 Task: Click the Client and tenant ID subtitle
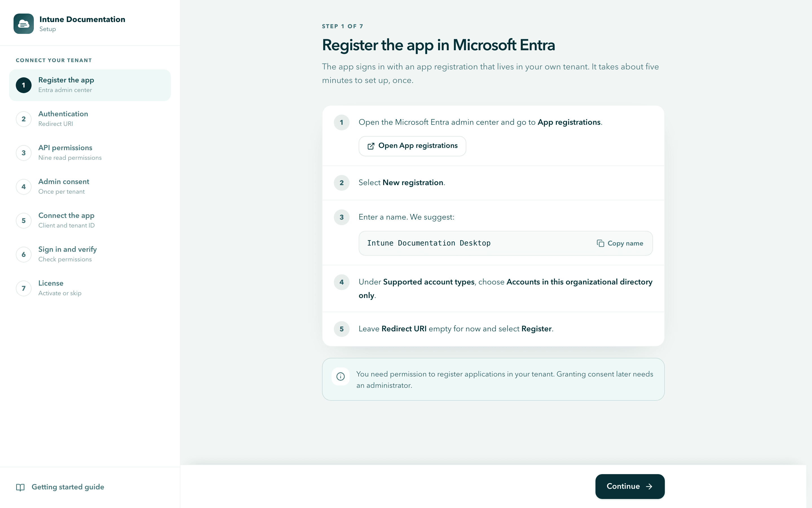click(67, 225)
